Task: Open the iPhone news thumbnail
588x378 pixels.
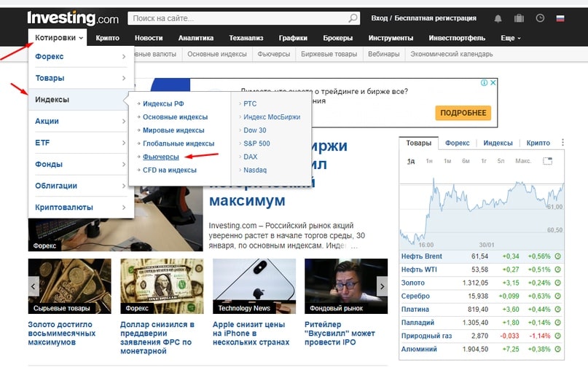Action: pyautogui.click(x=254, y=286)
